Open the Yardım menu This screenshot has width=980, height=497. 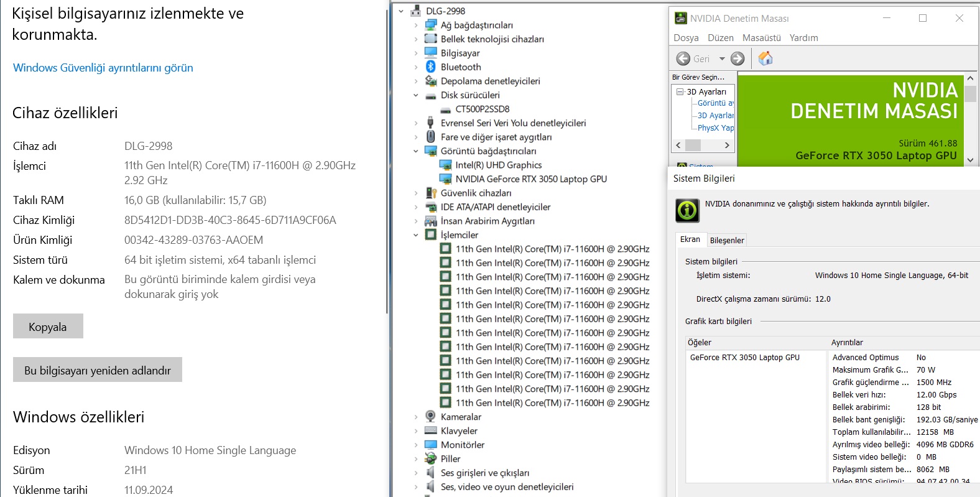pyautogui.click(x=804, y=38)
